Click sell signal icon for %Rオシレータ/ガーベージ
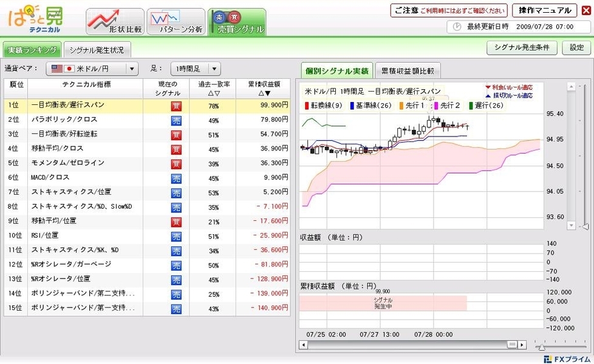This screenshot has height=364, width=594. pyautogui.click(x=176, y=266)
